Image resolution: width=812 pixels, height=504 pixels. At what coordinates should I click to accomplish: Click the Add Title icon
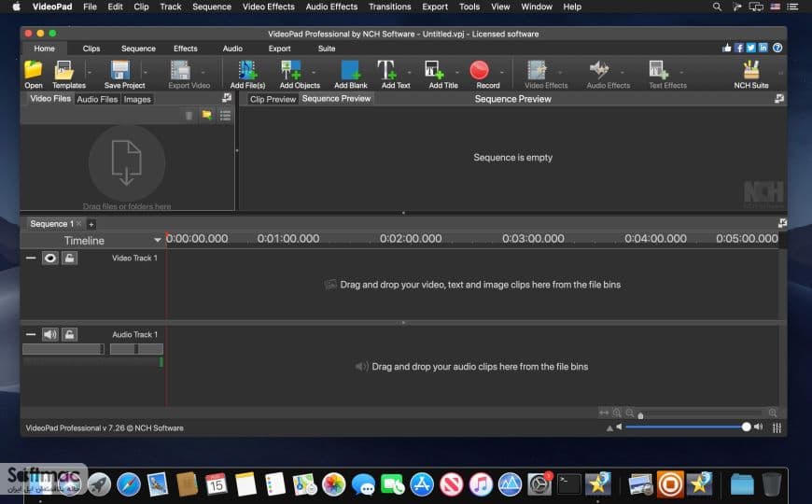[433, 70]
